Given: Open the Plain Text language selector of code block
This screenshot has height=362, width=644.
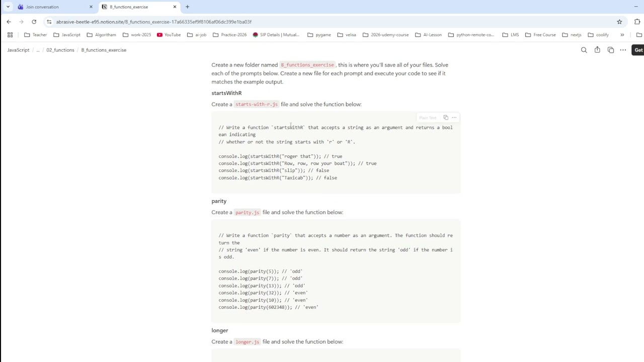Looking at the screenshot, I should tap(428, 118).
